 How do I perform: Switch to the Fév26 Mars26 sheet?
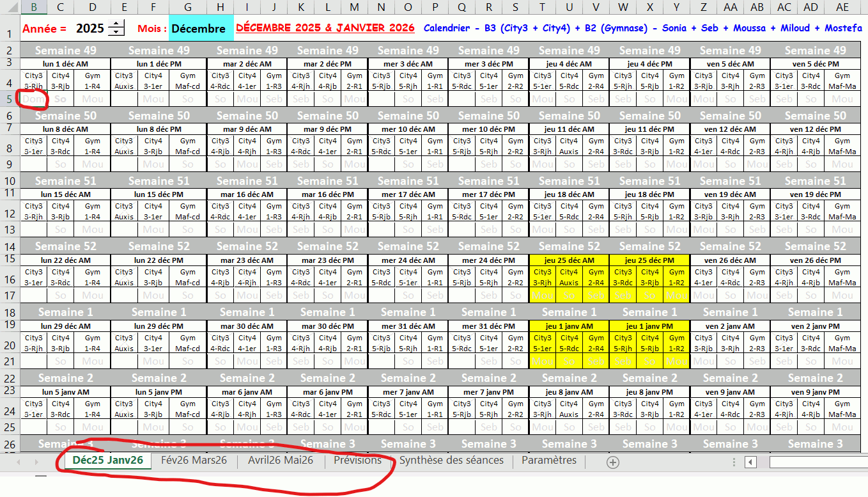tap(194, 461)
